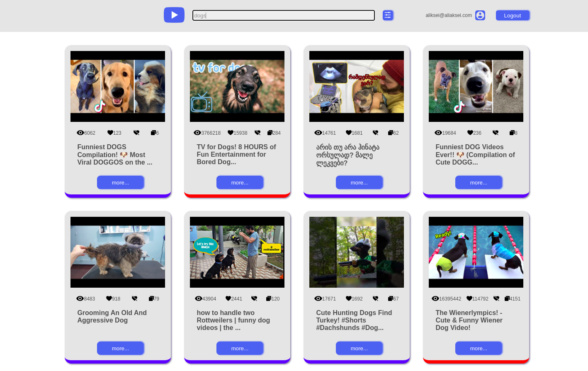Click the dislike icon on Funniest DOG Videos Ever
The height and width of the screenshot is (371, 588).
496,133
